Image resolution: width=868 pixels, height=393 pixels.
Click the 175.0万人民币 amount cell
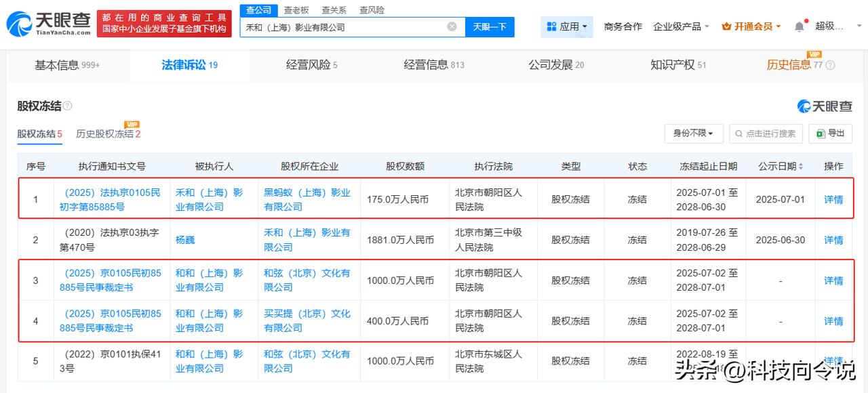[398, 200]
